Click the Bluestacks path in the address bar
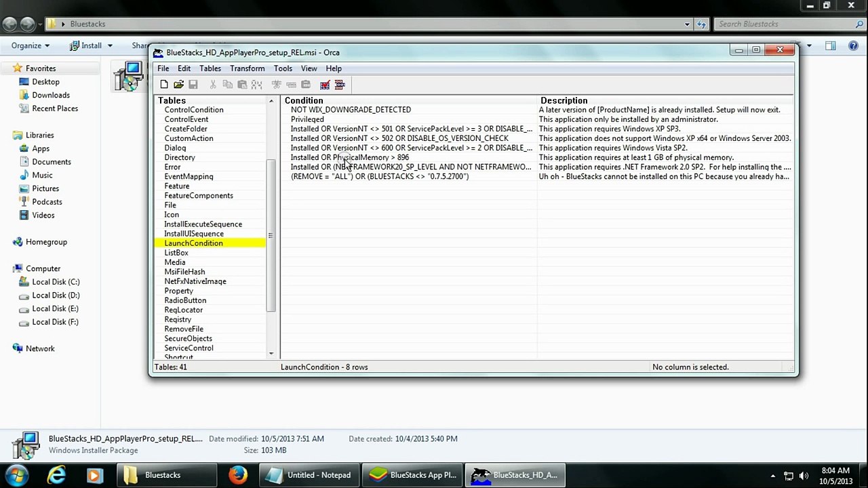Screen dimensions: 868x488 [x=88, y=24]
